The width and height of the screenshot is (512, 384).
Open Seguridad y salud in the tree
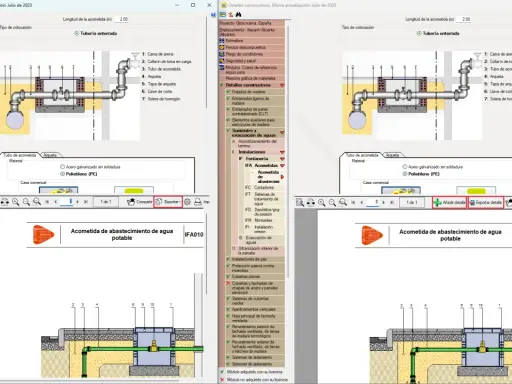[x=252, y=61]
